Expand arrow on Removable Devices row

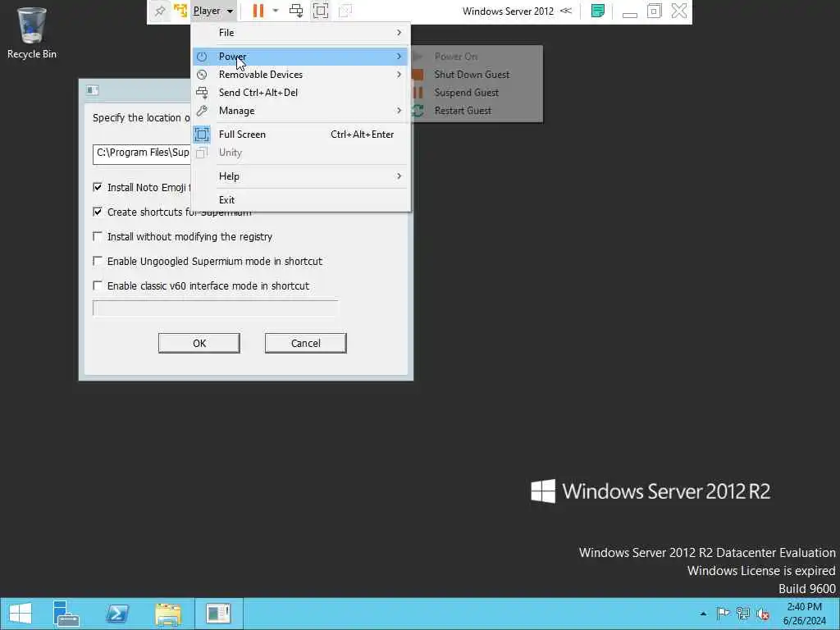(399, 75)
